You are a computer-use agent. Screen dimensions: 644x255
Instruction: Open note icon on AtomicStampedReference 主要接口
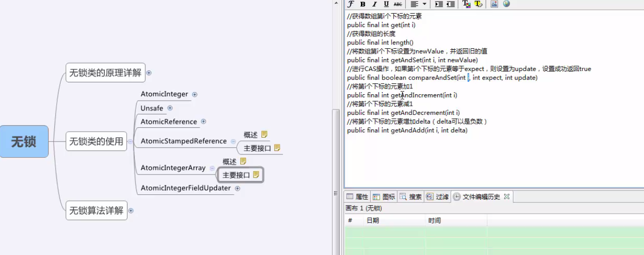point(277,147)
